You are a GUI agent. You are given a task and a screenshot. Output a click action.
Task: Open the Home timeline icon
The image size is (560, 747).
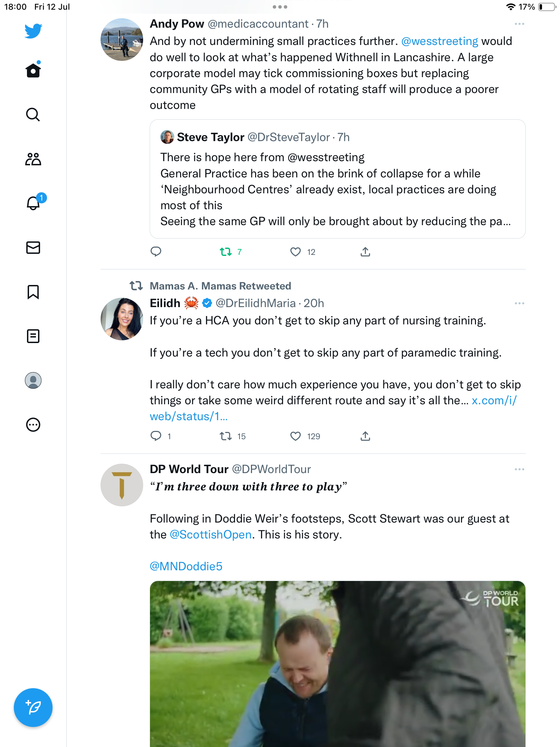coord(33,71)
